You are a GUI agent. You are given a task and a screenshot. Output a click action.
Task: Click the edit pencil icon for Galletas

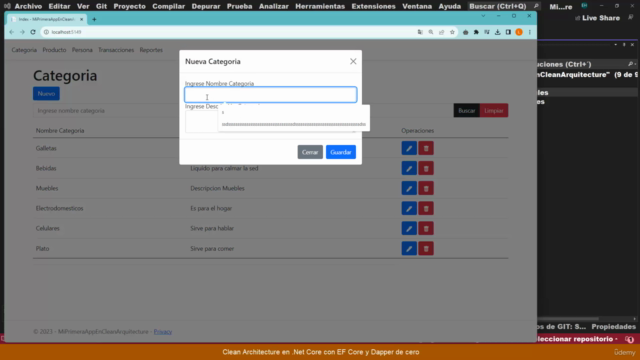coord(409,148)
